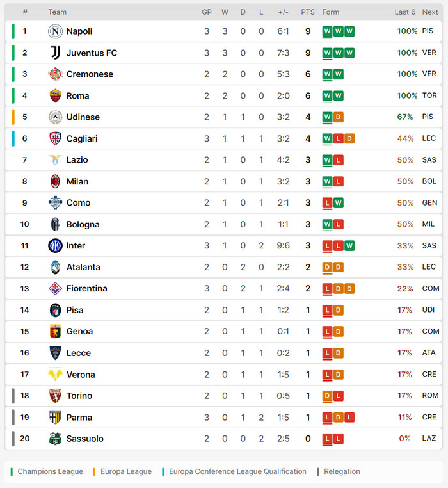The width and height of the screenshot is (448, 488).
Task: Click the Verona club logo
Action: (56, 374)
